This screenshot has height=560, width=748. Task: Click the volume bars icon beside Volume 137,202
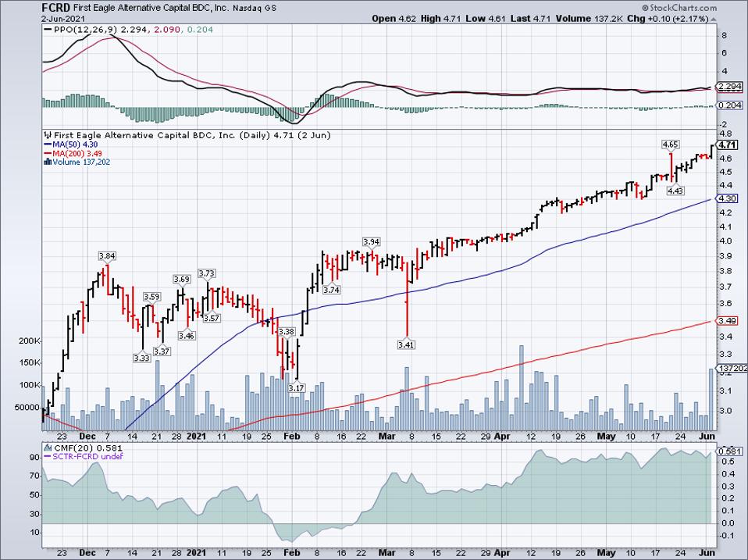(47, 162)
